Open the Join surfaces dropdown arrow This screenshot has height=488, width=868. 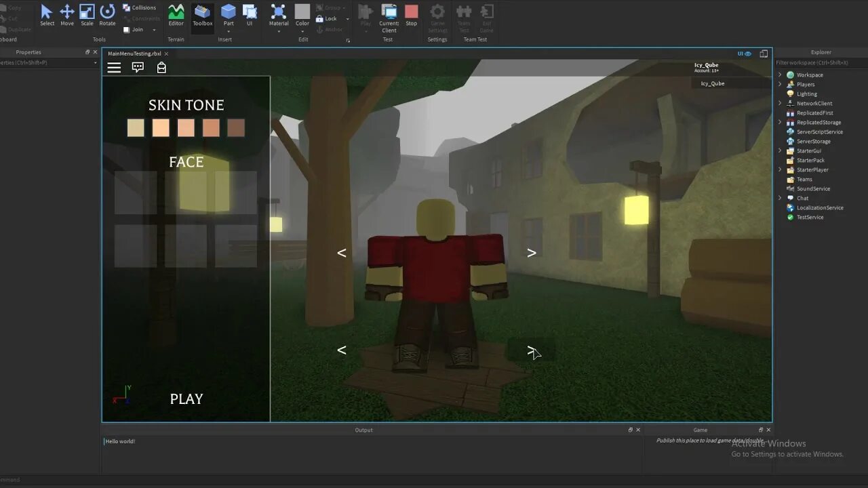point(154,30)
